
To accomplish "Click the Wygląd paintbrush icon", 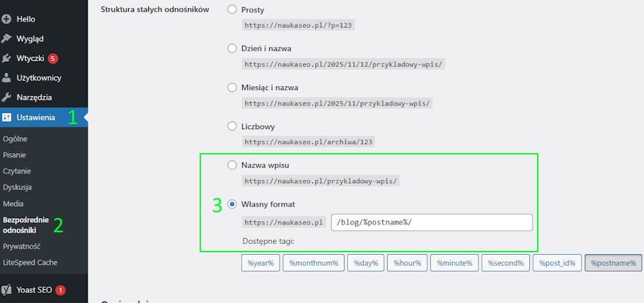I will coord(6,39).
